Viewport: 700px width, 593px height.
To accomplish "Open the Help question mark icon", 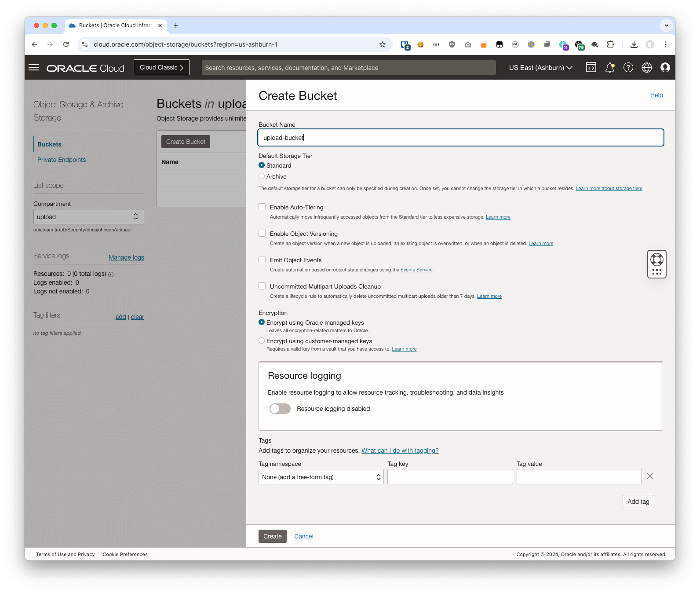I will pos(628,67).
